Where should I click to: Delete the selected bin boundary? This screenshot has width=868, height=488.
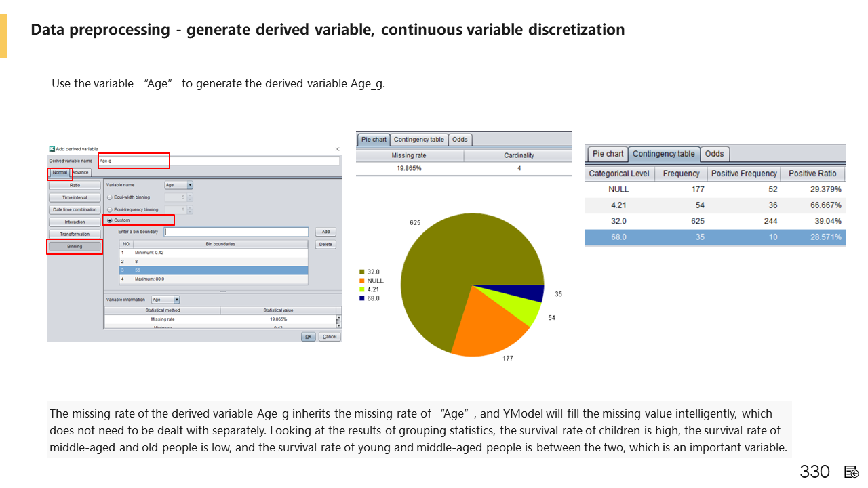pyautogui.click(x=325, y=245)
